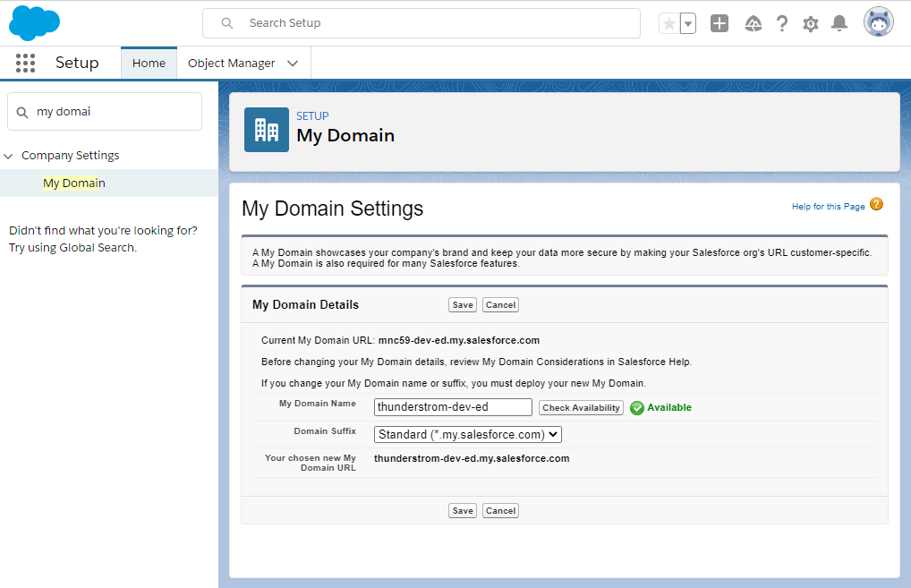Screen dimensions: 911x588
Task: Click the Favorites star icon
Action: [668, 24]
